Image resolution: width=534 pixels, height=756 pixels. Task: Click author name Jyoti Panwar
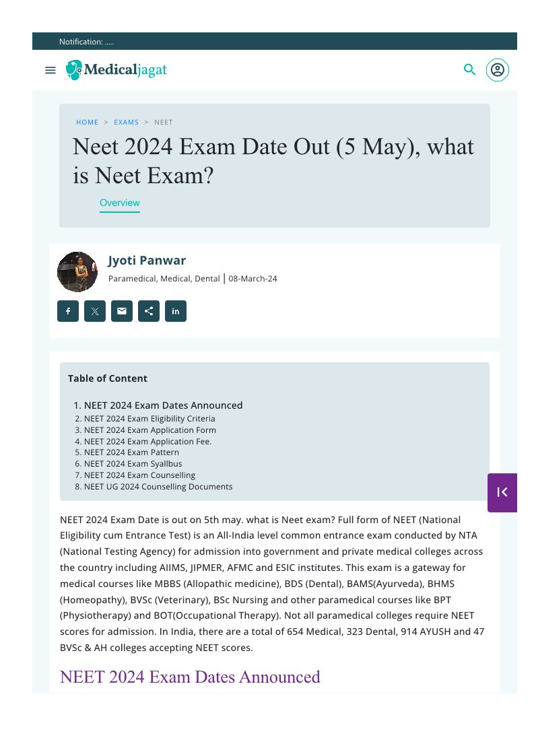point(147,261)
